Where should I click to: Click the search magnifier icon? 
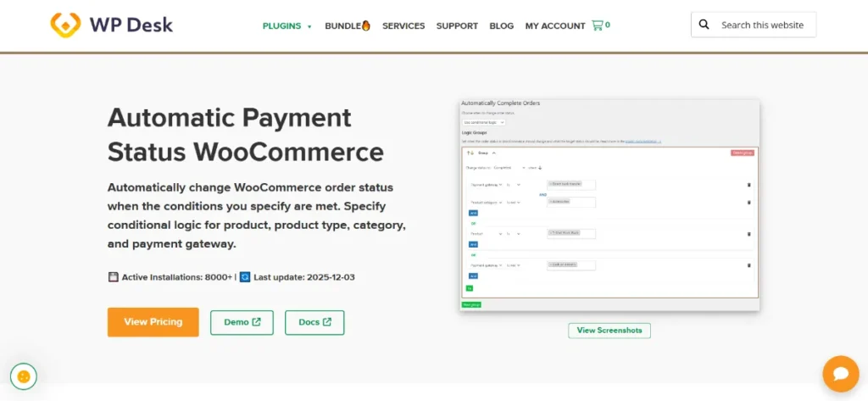point(704,25)
